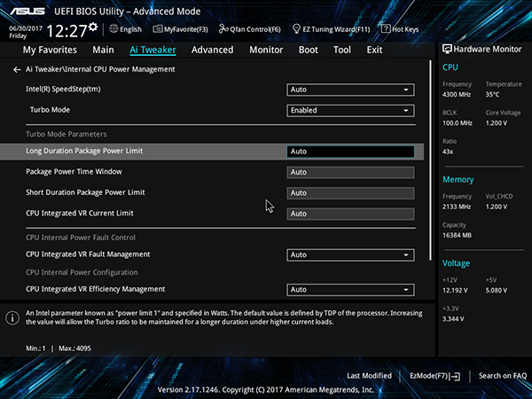Image resolution: width=532 pixels, height=399 pixels.
Task: Click the English language button
Action: (x=126, y=29)
